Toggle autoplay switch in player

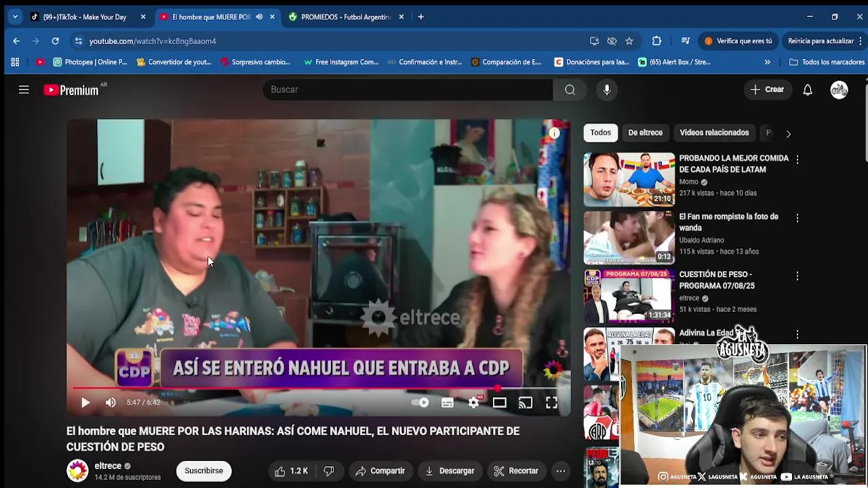[x=420, y=403]
